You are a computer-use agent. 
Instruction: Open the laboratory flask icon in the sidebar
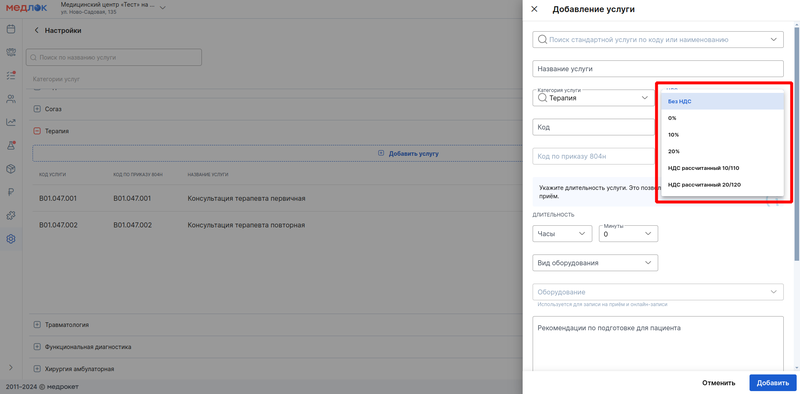[x=11, y=145]
